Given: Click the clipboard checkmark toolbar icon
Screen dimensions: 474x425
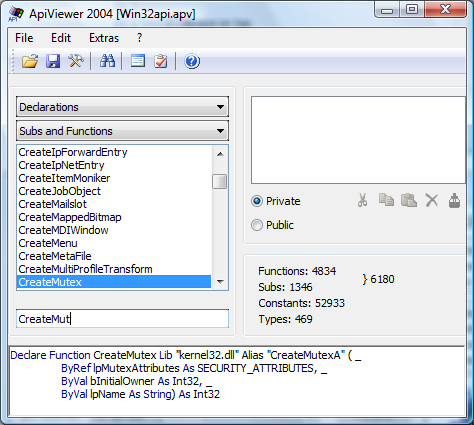Looking at the screenshot, I should click(161, 61).
